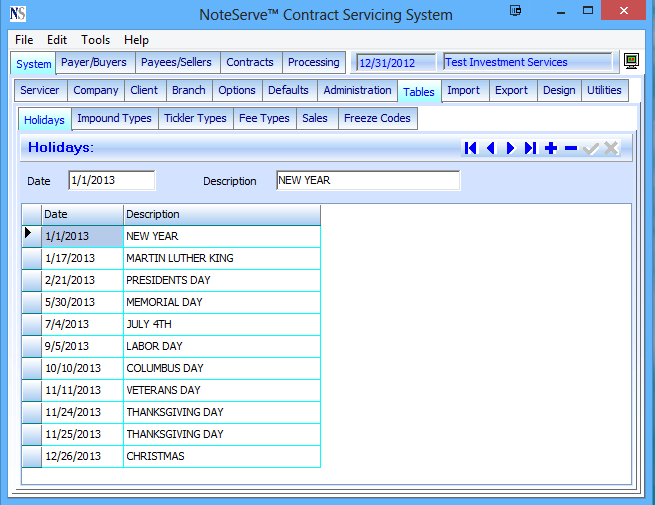Switch to the Impound Types tab
655x505 pixels.
tap(114, 118)
